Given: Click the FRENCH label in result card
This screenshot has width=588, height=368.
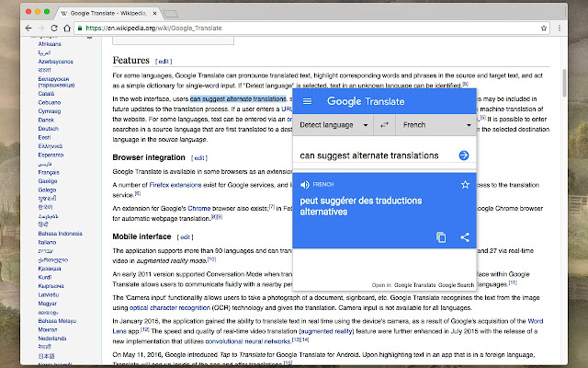Looking at the screenshot, I should pos(322,185).
